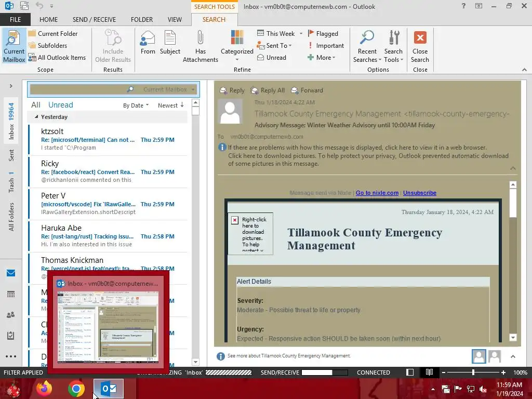
Task: Filter by Has Attachments
Action: (200, 46)
